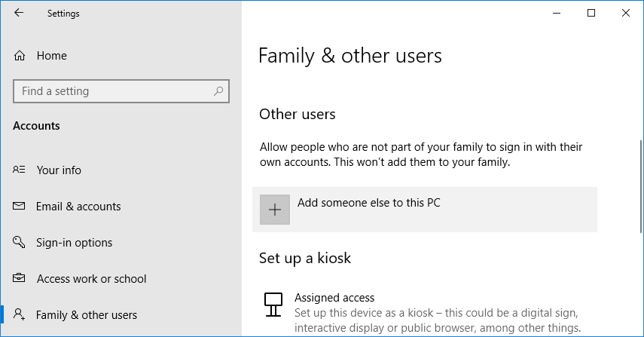The image size is (644, 337).
Task: Click the work or school briefcase icon
Action: coord(20,279)
